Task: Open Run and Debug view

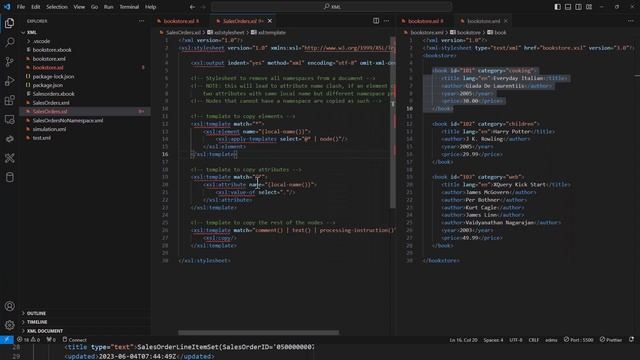Action: (x=9, y=81)
